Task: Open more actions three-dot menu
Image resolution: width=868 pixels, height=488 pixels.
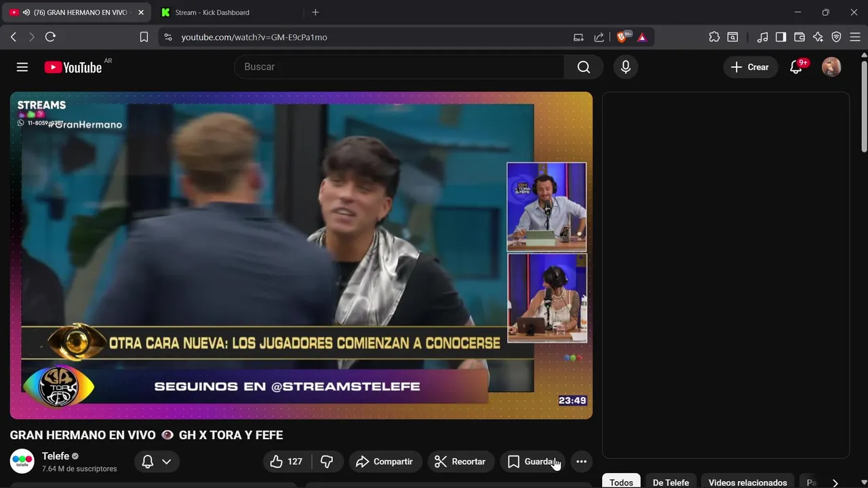Action: click(581, 462)
